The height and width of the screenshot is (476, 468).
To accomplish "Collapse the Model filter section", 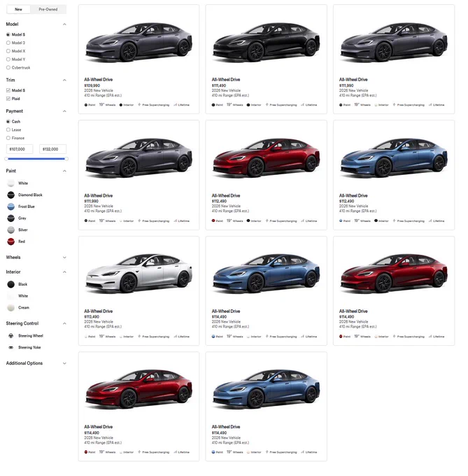I will (64, 24).
